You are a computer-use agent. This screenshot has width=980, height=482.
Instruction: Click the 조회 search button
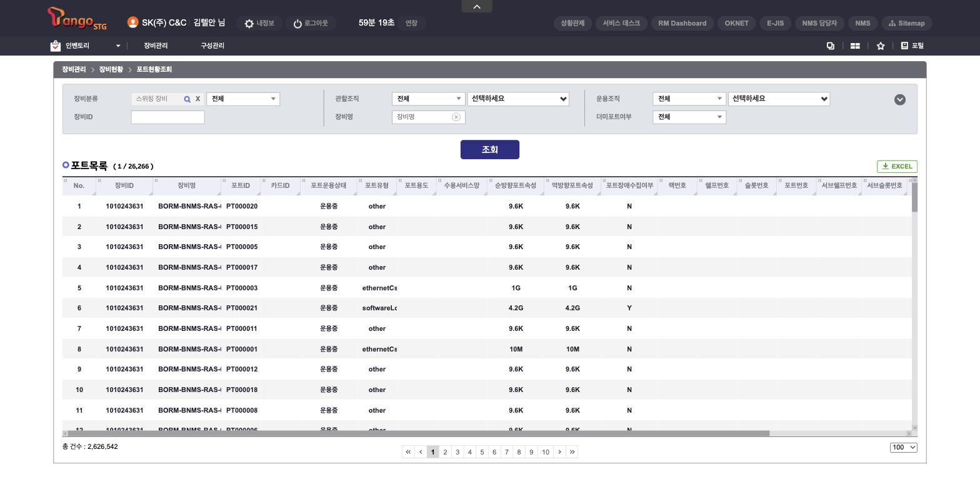click(x=490, y=149)
